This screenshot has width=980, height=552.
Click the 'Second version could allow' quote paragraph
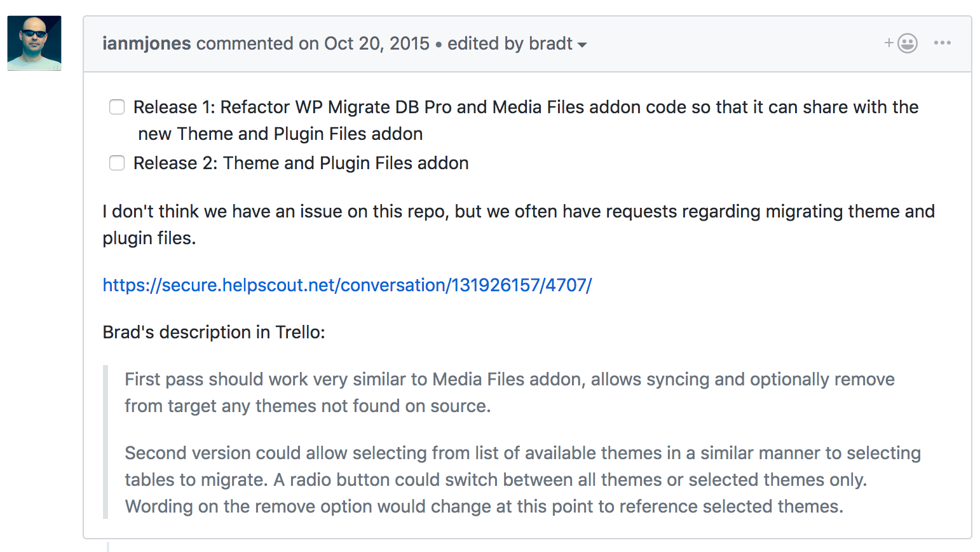point(522,480)
